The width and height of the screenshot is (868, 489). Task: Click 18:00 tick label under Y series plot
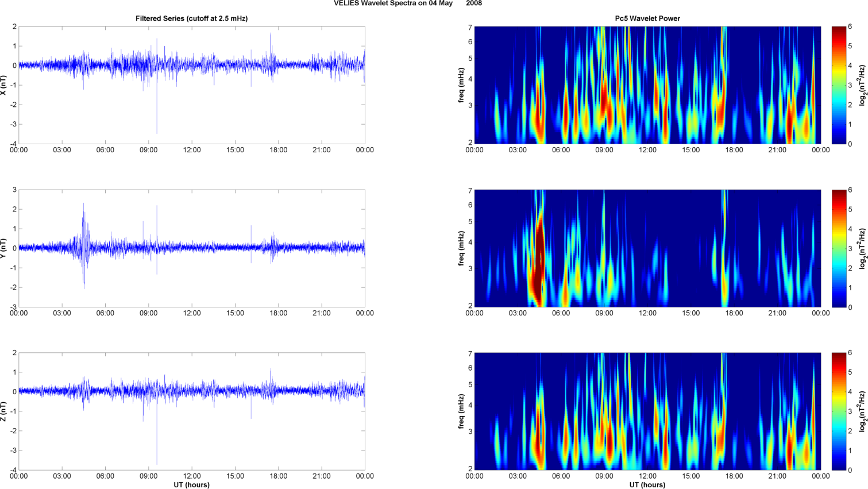[x=279, y=313]
